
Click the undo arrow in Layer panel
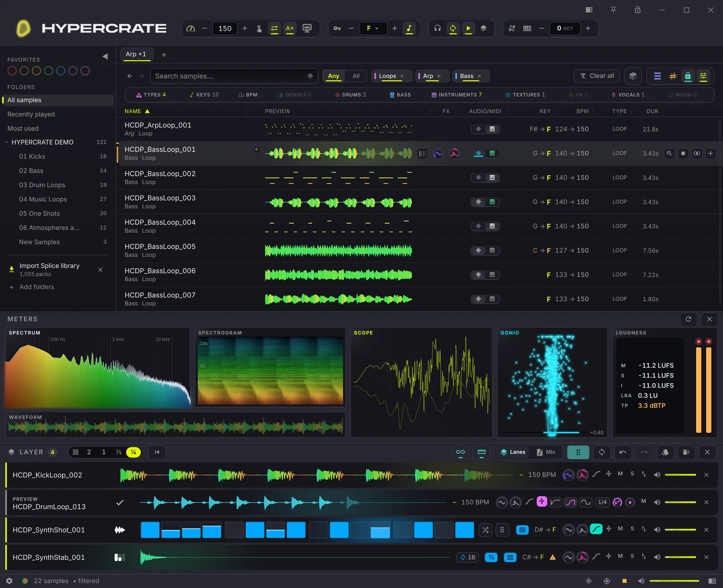[623, 452]
